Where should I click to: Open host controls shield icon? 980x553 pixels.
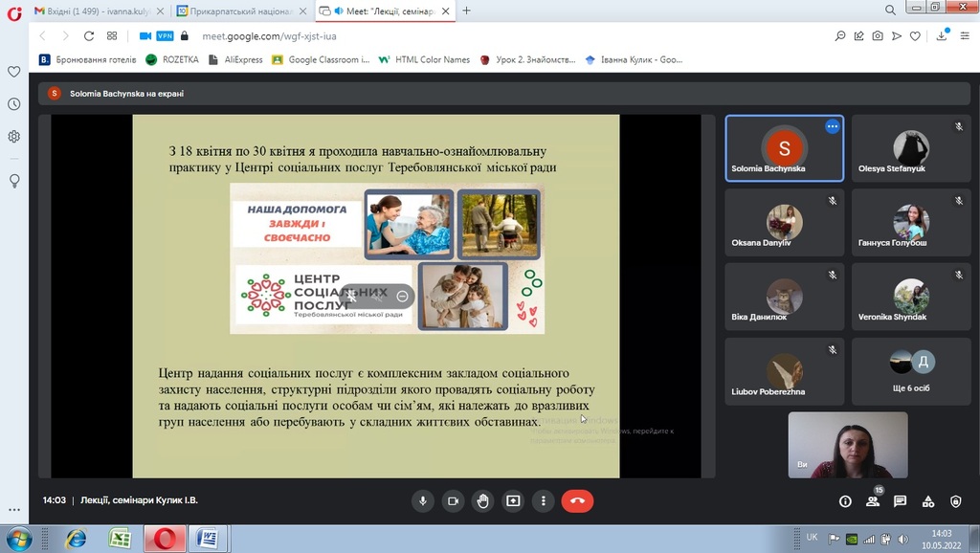click(x=955, y=501)
